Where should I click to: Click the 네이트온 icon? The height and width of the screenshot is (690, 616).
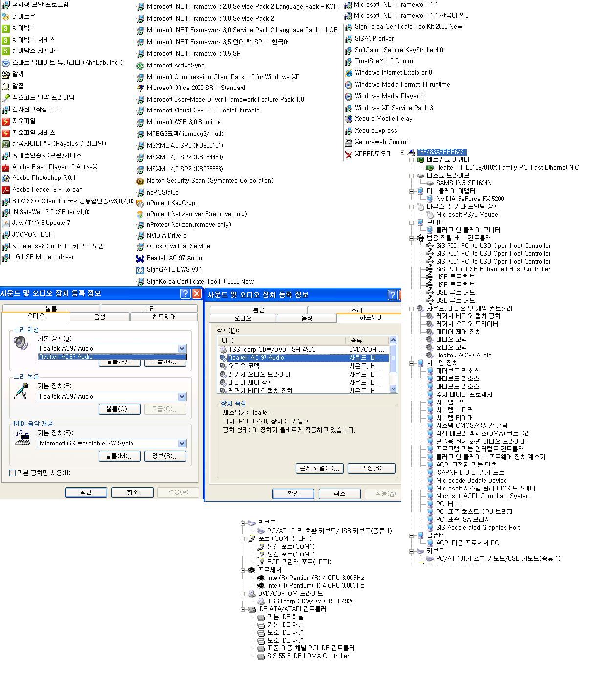click(x=6, y=17)
